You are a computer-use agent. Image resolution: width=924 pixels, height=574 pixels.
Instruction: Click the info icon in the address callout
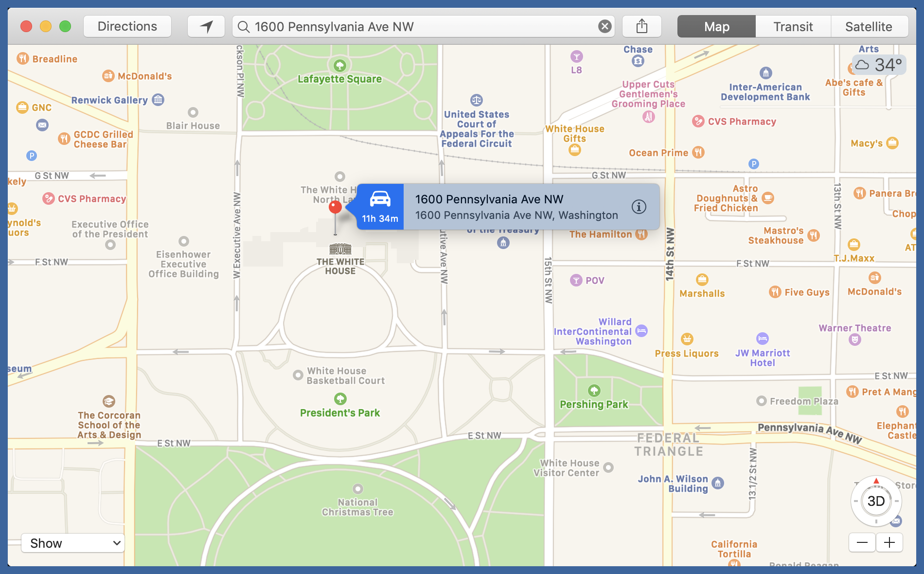pyautogui.click(x=639, y=207)
